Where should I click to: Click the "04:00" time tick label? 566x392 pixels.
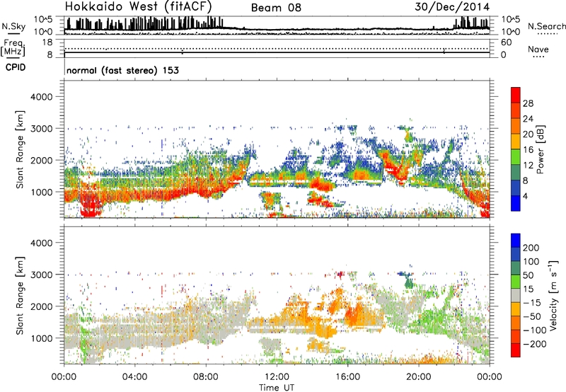point(134,377)
